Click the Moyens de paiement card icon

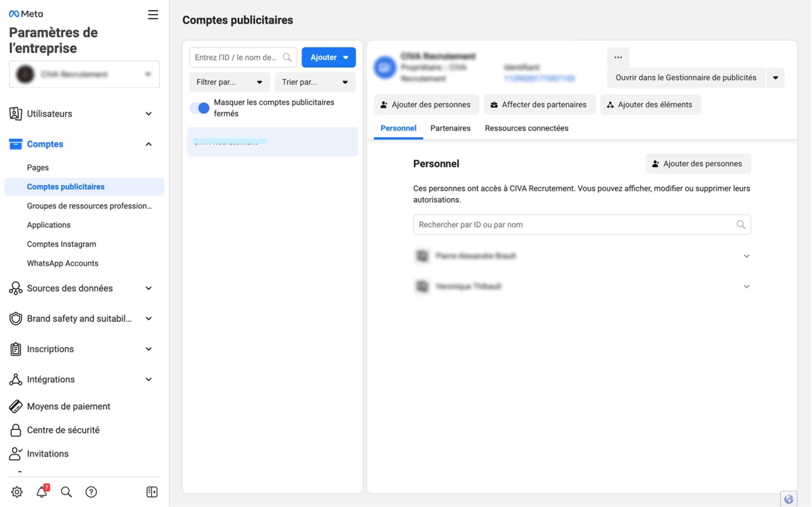[x=15, y=406]
